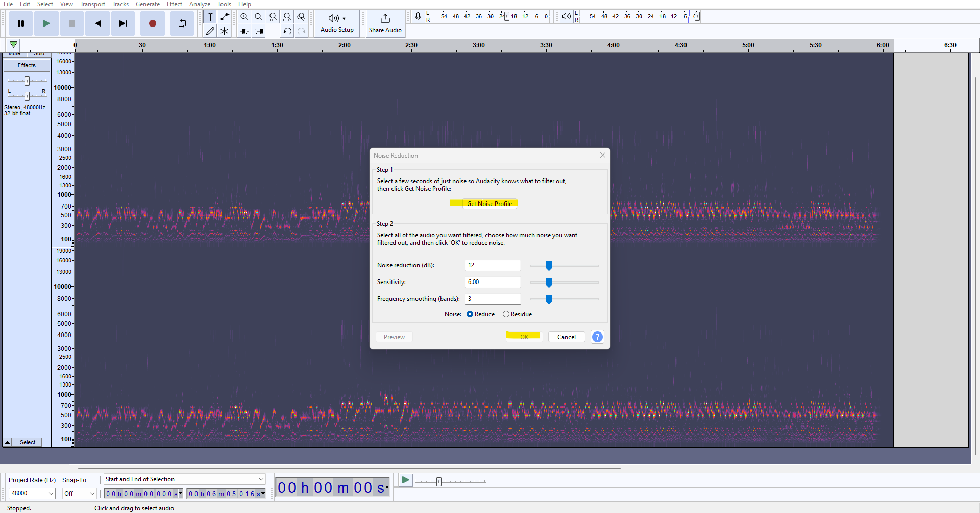Click the Record button
980x513 pixels.
(x=152, y=23)
